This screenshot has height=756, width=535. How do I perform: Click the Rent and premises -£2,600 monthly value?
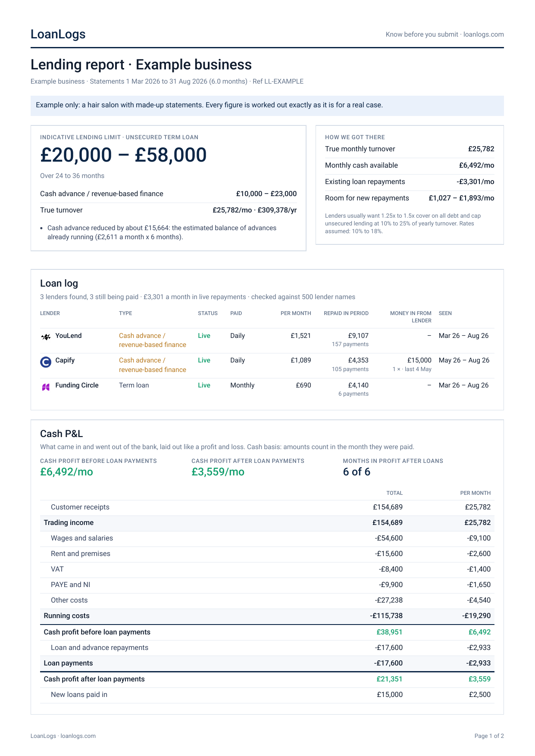[x=479, y=554]
